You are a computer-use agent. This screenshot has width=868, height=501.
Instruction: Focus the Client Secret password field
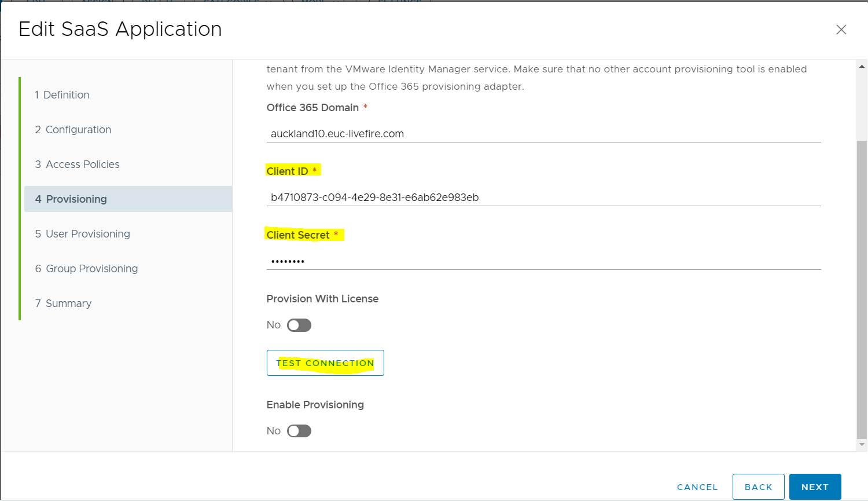(543, 261)
